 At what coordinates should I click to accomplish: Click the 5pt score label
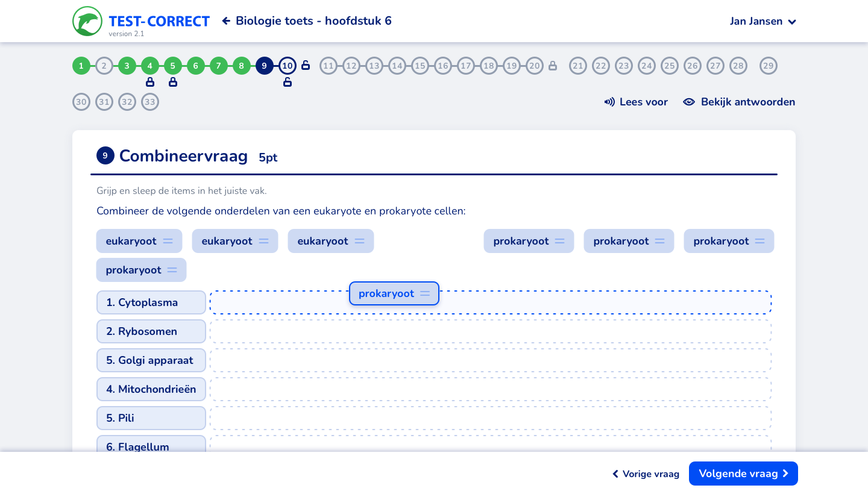pos(268,158)
